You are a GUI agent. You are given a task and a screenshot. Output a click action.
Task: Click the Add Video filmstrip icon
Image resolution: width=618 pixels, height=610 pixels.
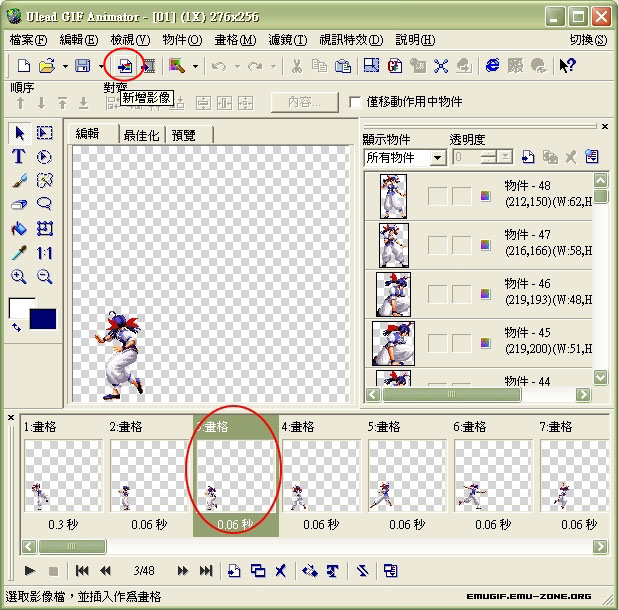click(x=149, y=66)
